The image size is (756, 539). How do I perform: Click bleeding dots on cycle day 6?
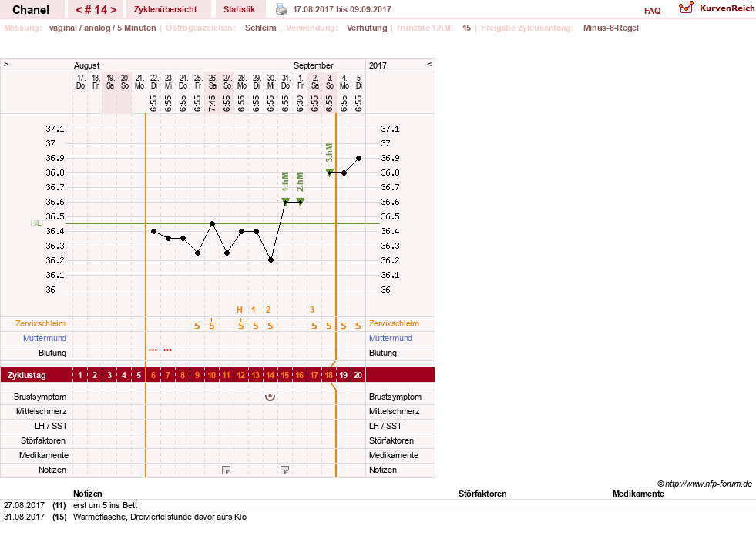point(153,350)
